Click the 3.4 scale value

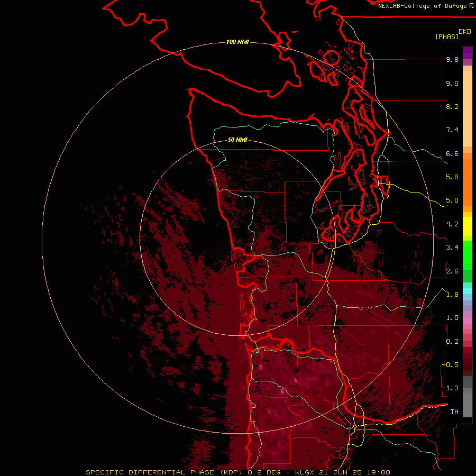coord(452,248)
